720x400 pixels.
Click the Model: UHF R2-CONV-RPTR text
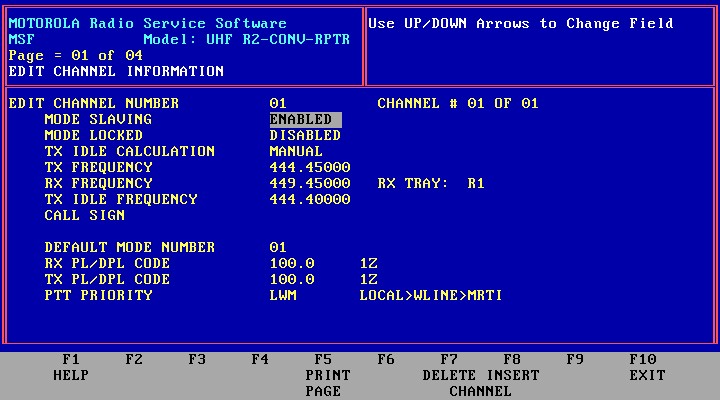(247, 39)
